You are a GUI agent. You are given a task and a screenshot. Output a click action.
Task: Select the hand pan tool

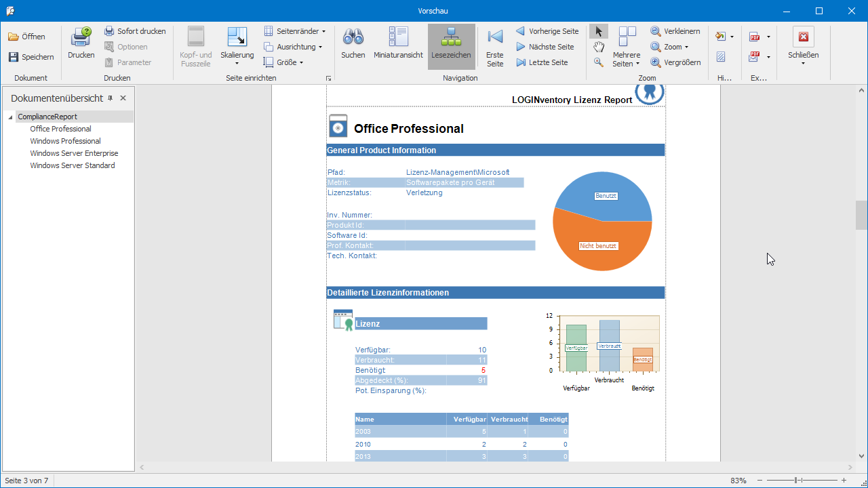click(599, 47)
